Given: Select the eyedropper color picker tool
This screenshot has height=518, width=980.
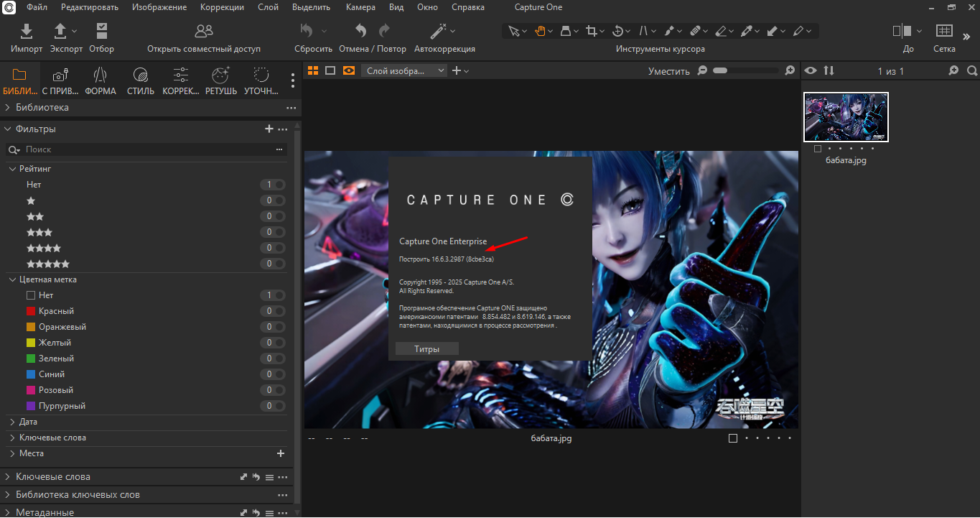Looking at the screenshot, I should [x=747, y=31].
